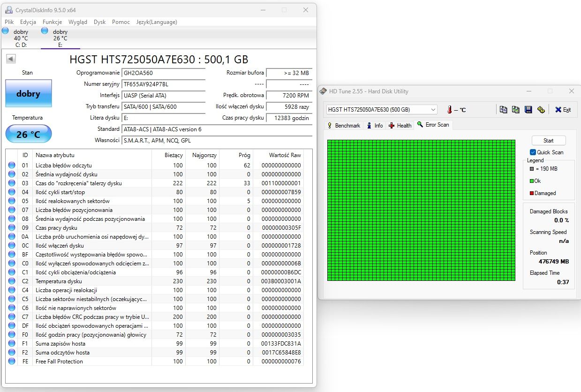
Task: Open the Edycja menu
Action: [x=28, y=22]
